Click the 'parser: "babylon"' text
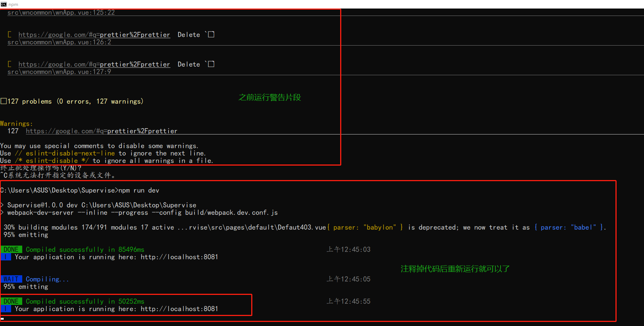644x326 pixels. pos(365,227)
